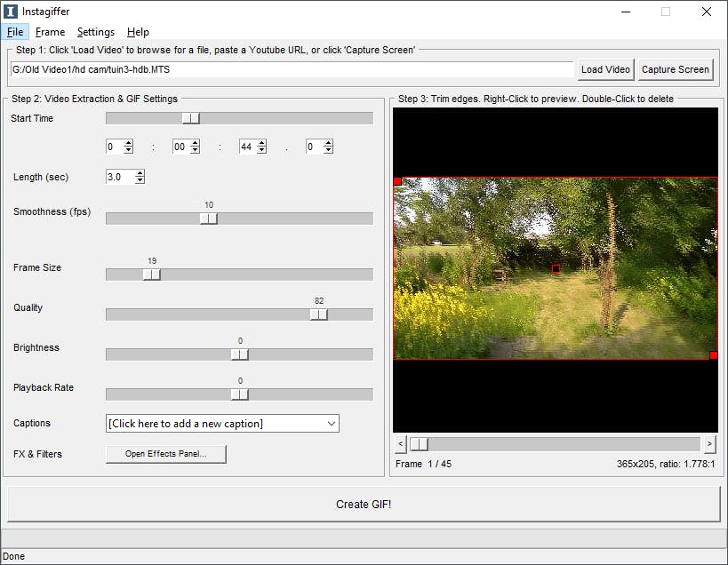Image resolution: width=728 pixels, height=565 pixels.
Task: Open the Help menu
Action: pos(138,32)
